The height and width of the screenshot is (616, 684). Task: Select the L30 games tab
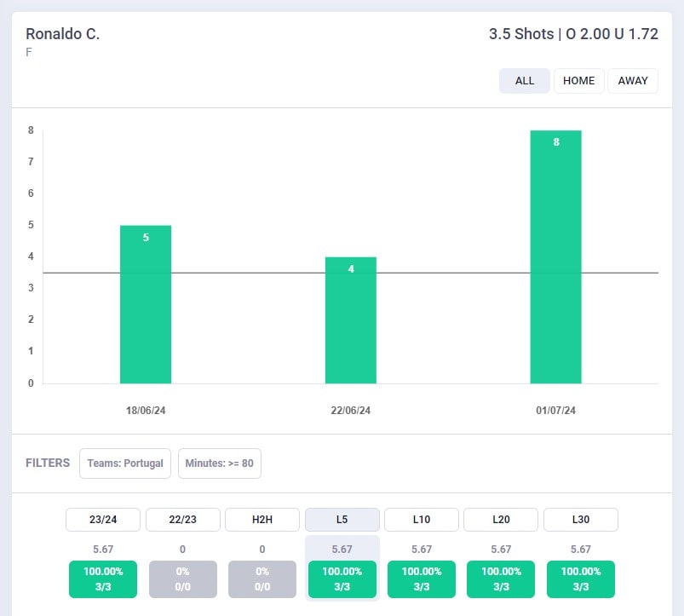click(x=581, y=520)
